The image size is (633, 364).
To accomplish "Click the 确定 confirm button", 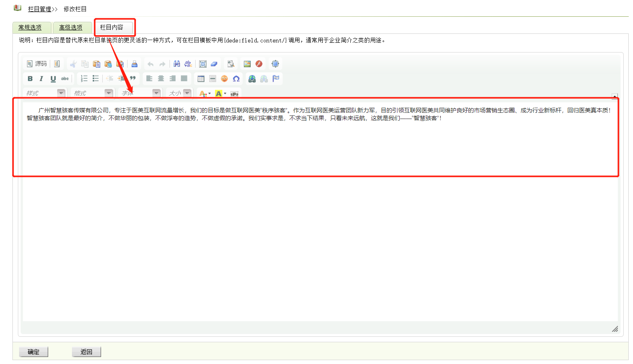I will 33,352.
